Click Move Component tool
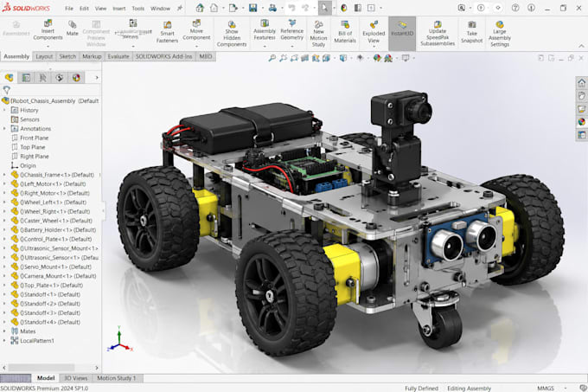The width and height of the screenshot is (588, 392). [196, 30]
